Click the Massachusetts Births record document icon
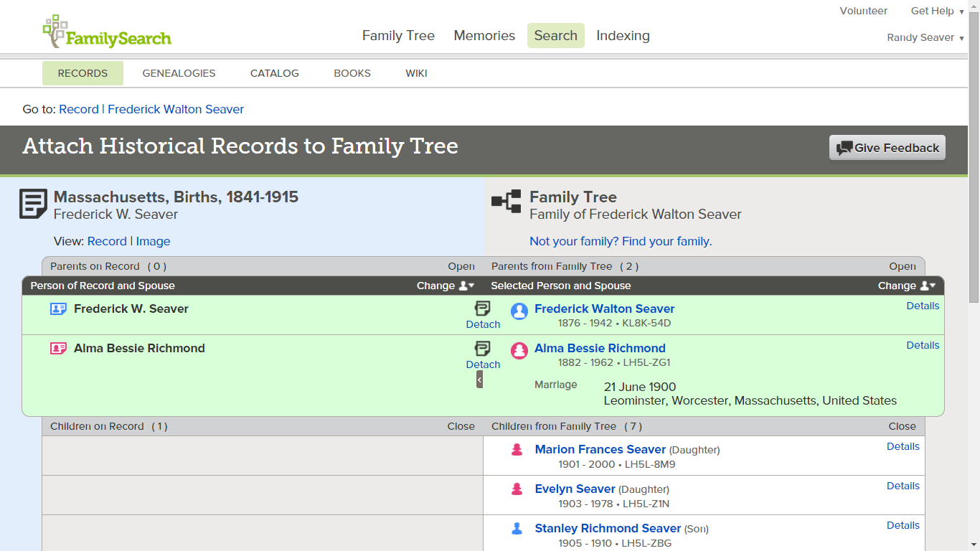This screenshot has height=551, width=980. coord(33,204)
